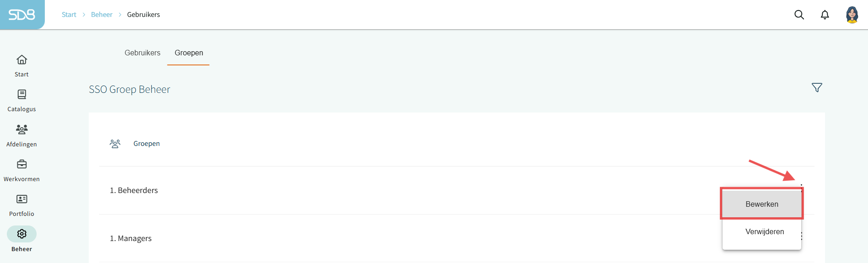This screenshot has width=868, height=263.
Task: Go to Start in the sidebar
Action: 21,65
